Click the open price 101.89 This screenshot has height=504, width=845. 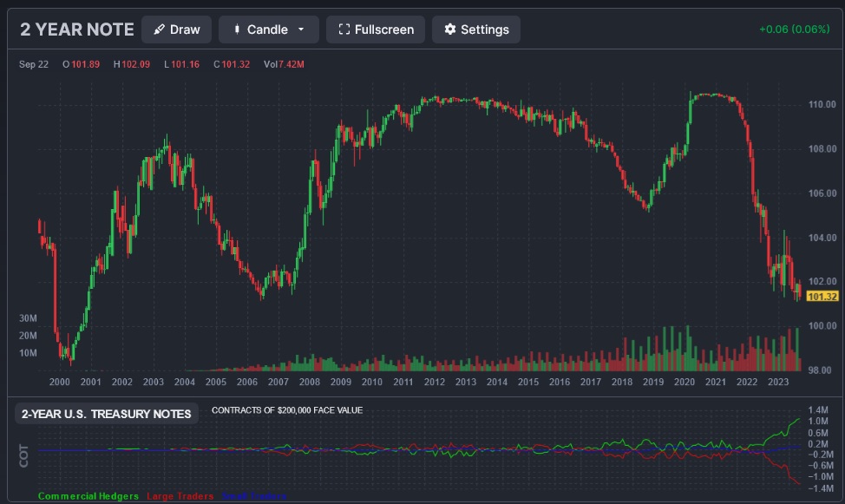(x=86, y=64)
